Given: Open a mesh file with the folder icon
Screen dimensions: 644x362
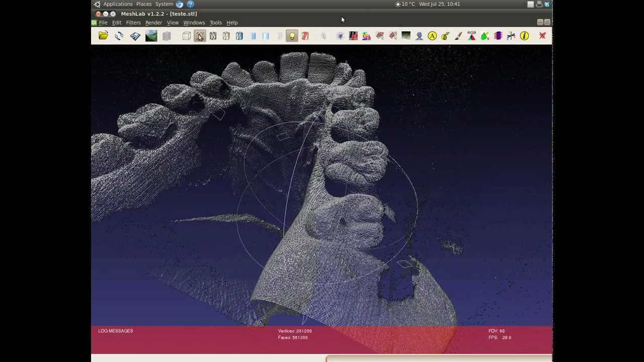Looking at the screenshot, I should click(x=103, y=36).
